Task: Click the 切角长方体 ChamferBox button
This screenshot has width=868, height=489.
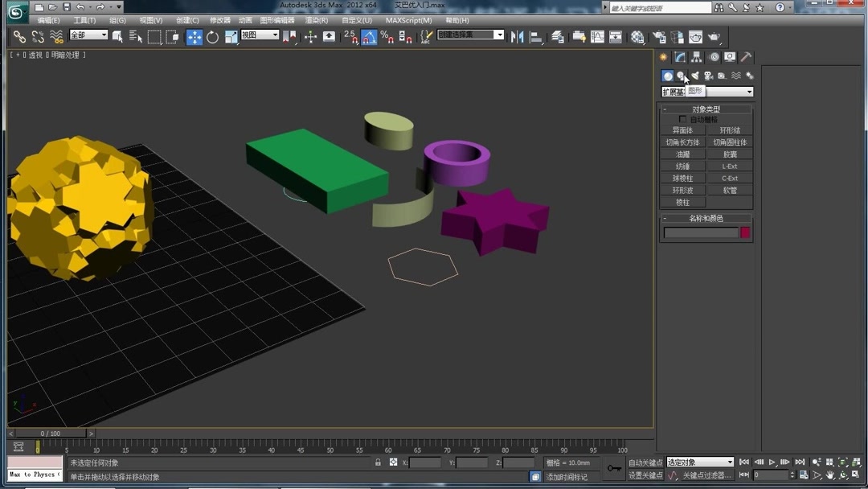Action: coord(682,142)
